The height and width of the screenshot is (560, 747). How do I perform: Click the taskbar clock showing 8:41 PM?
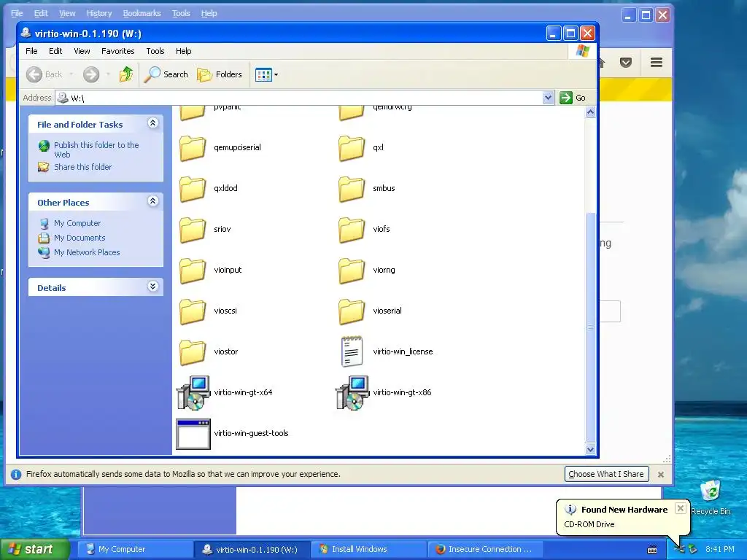720,549
